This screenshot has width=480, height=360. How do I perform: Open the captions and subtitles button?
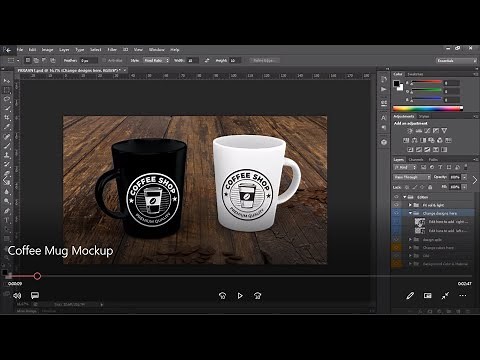(35, 296)
